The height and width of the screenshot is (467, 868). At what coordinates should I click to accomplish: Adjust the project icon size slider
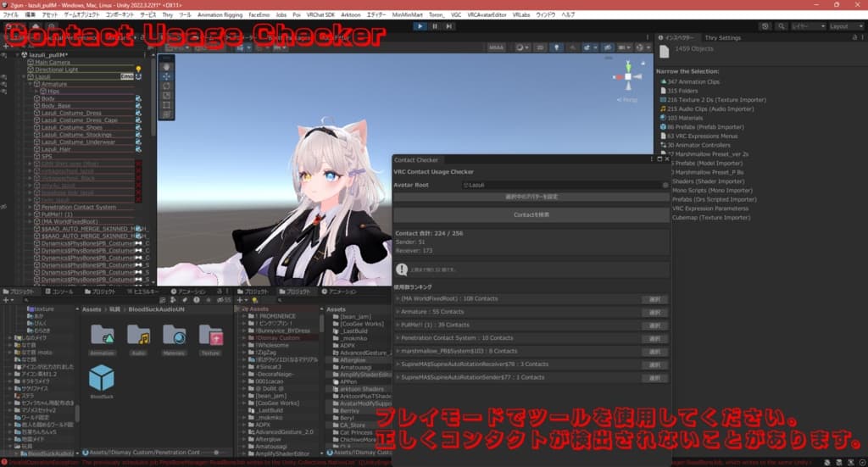216,453
